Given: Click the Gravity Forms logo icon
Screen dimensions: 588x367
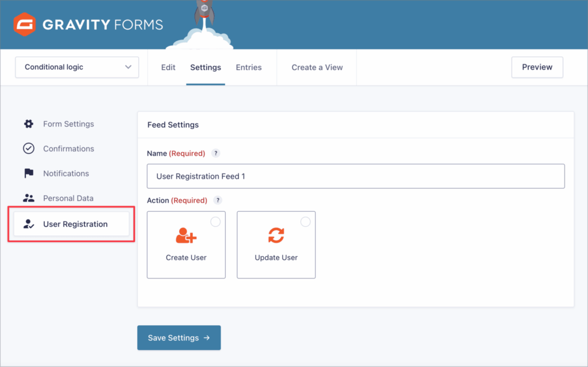Looking at the screenshot, I should click(25, 25).
